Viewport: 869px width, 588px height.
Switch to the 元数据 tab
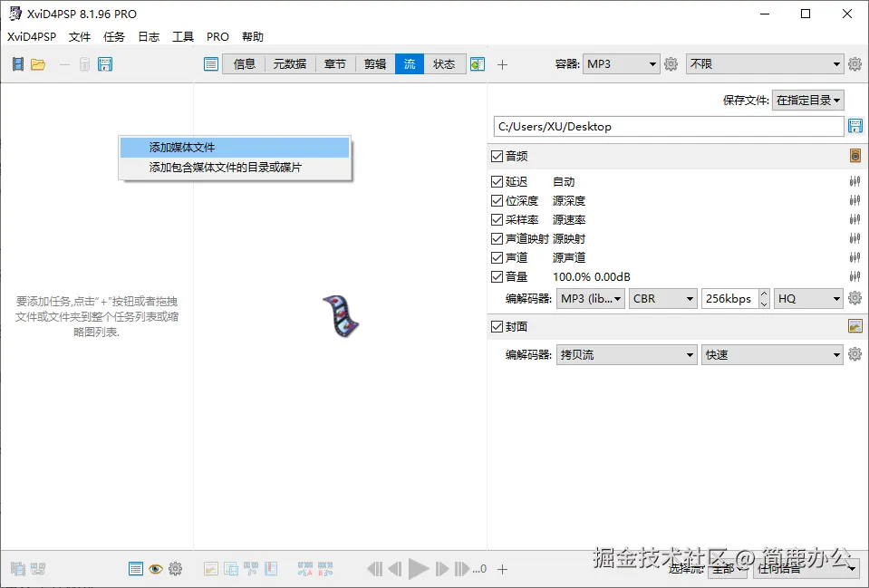click(290, 64)
